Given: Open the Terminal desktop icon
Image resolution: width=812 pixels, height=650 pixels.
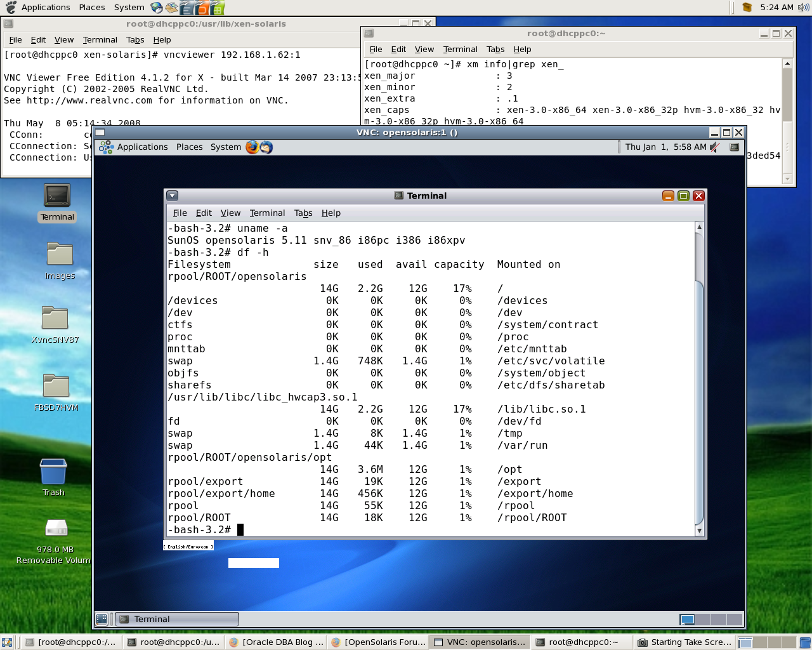Looking at the screenshot, I should pos(57,202).
